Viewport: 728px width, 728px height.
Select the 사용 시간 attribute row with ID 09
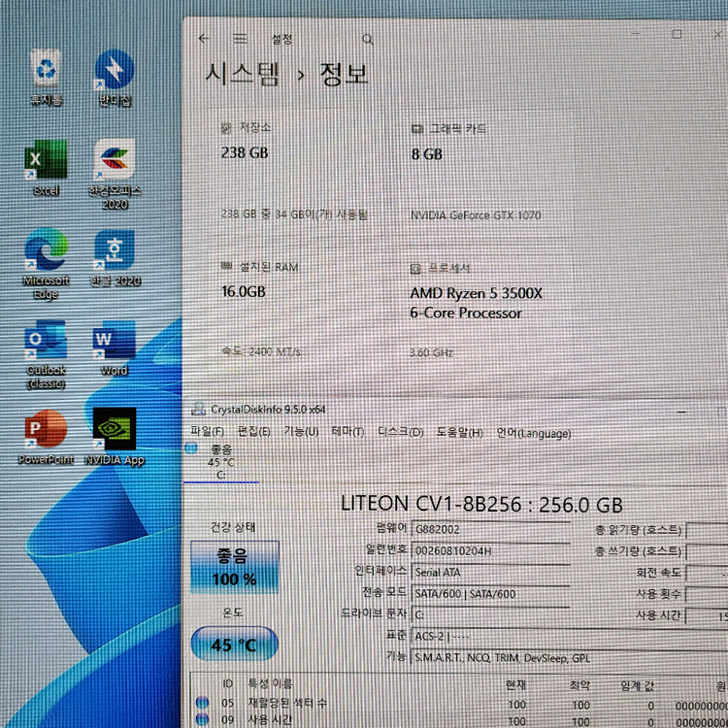coord(460,720)
